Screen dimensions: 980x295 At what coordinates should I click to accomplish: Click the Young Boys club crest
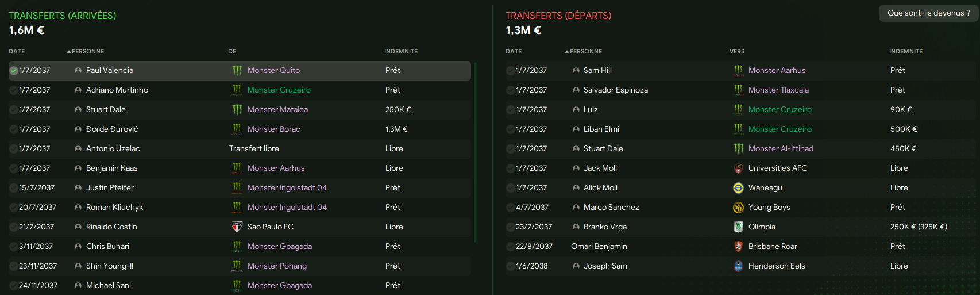(x=738, y=208)
